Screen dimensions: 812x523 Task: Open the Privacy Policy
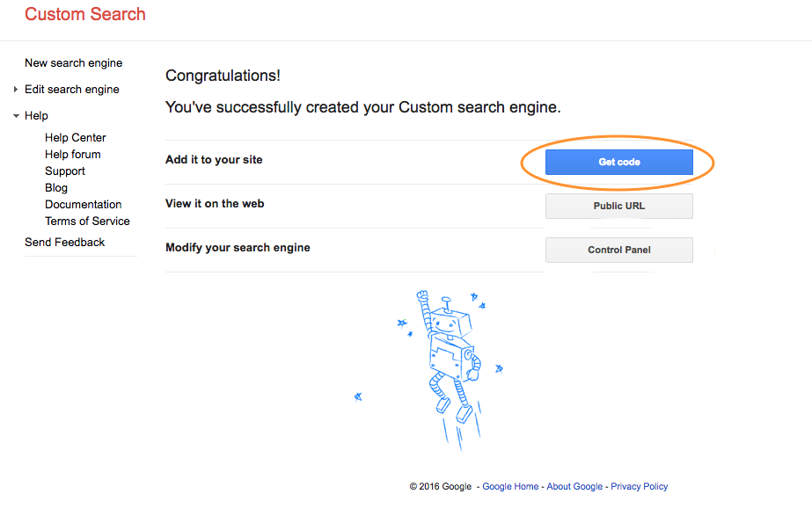click(639, 486)
